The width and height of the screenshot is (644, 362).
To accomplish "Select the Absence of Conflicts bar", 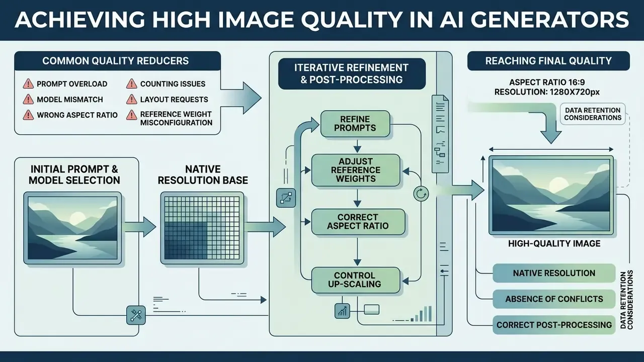I will click(554, 299).
